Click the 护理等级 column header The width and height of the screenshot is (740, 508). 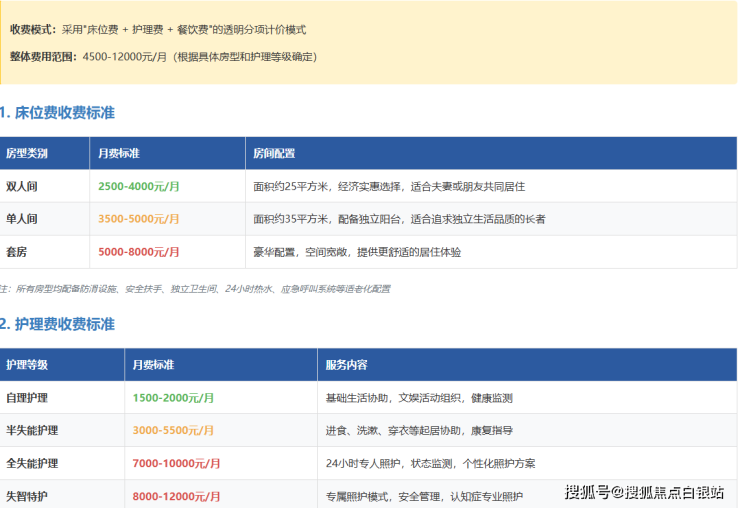pyautogui.click(x=27, y=365)
